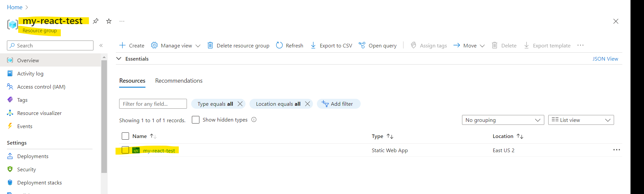Open the Tags page

(22, 100)
